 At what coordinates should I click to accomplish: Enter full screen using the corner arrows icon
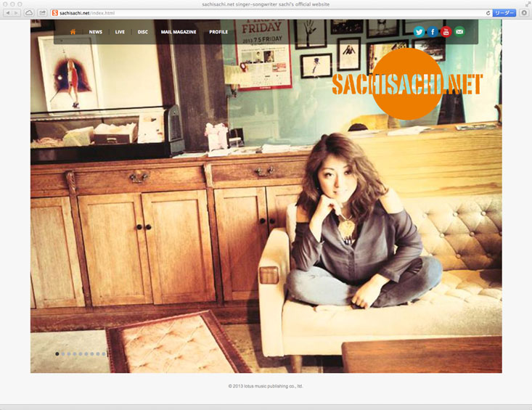[x=527, y=4]
